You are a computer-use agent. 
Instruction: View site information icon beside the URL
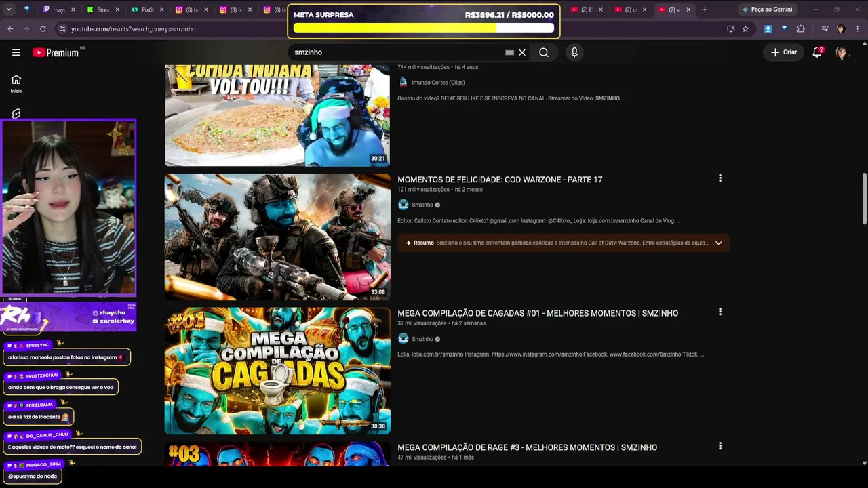[x=62, y=29]
